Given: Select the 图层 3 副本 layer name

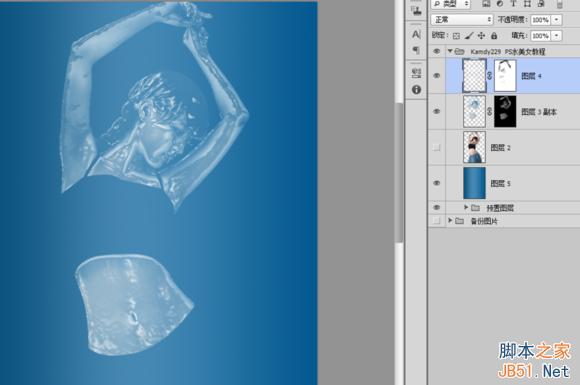Looking at the screenshot, I should click(539, 112).
